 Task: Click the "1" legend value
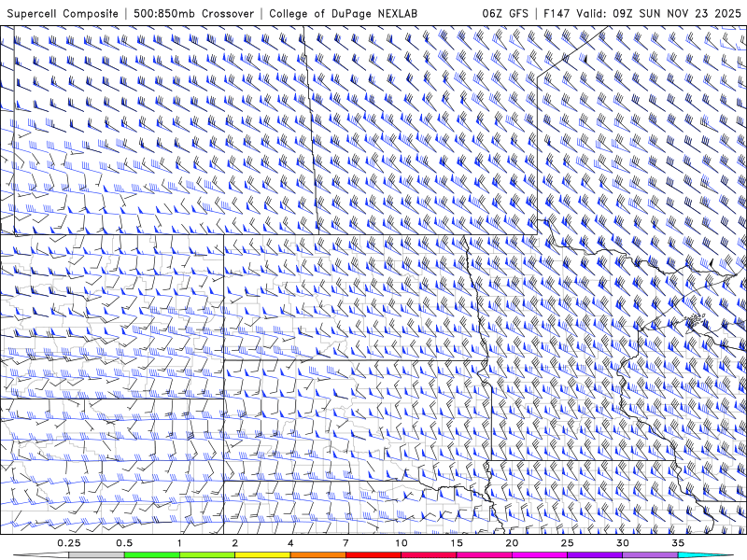tap(179, 543)
